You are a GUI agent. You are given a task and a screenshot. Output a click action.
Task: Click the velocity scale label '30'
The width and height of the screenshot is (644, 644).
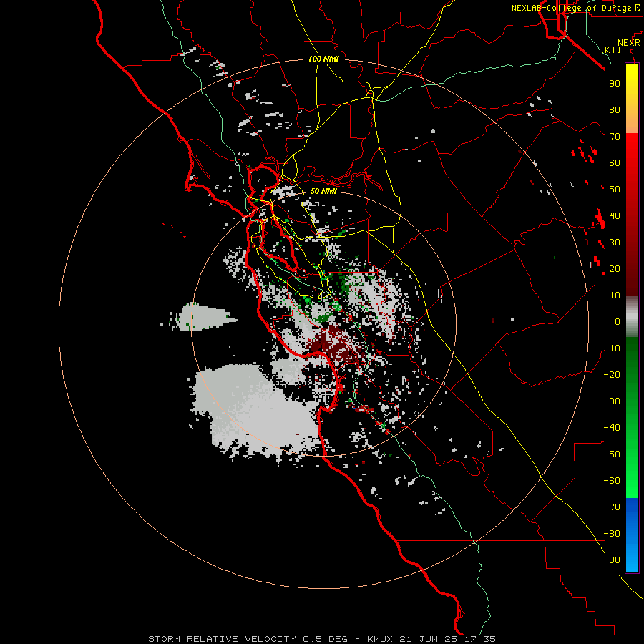pos(615,243)
